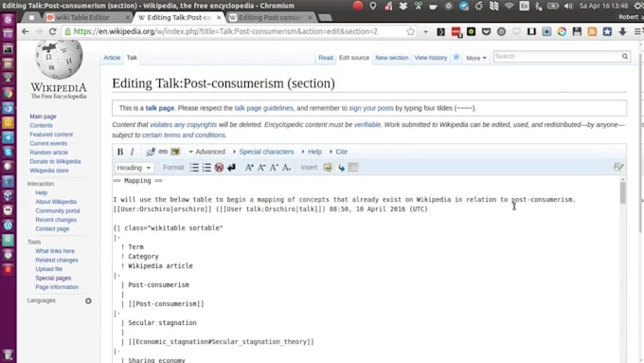Expand the Help toolbar section

click(x=312, y=152)
